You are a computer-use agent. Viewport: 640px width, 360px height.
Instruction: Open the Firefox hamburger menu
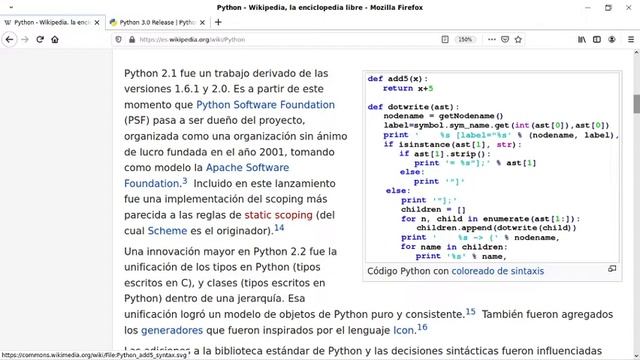pos(631,40)
